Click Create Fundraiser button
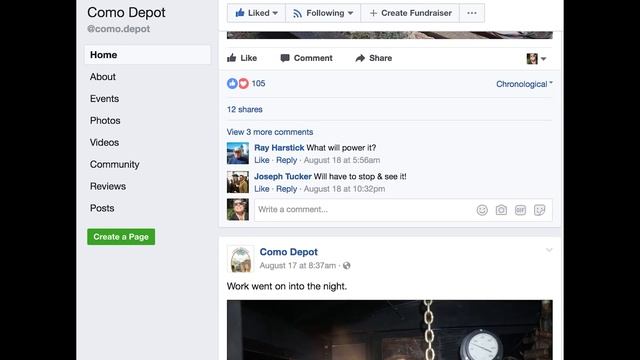This screenshot has width=640, height=360. (410, 13)
